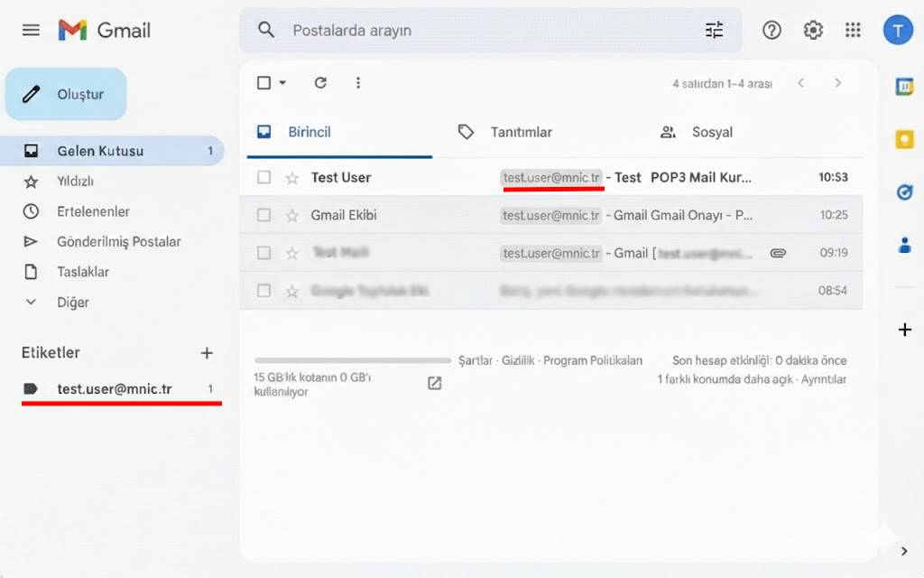
Task: Open the Ayrıntılar account activity link
Action: coord(824,379)
